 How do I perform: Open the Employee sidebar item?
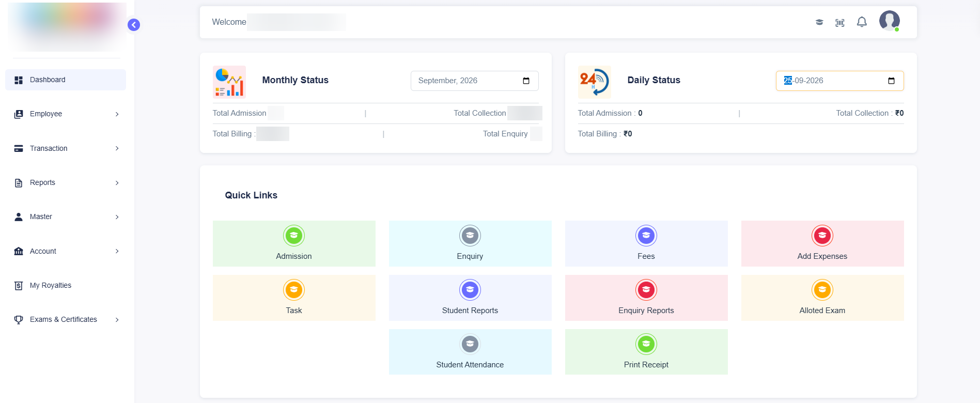[66, 114]
